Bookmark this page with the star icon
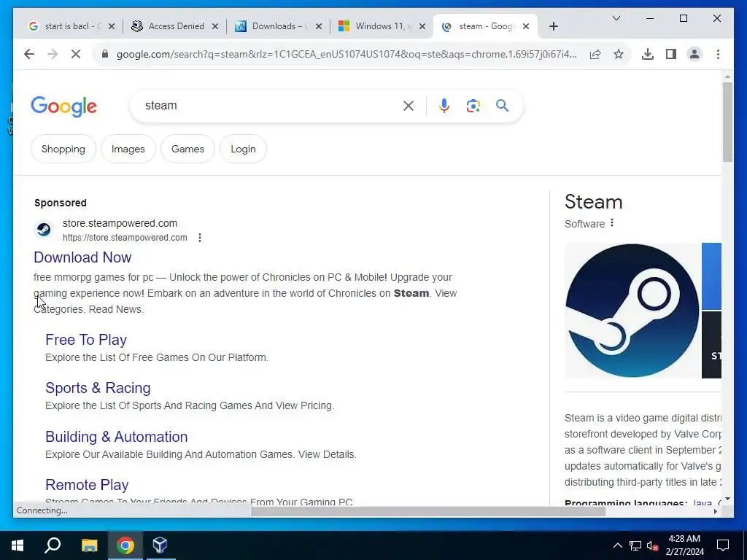Screen dimensions: 747x560 pyautogui.click(x=619, y=54)
